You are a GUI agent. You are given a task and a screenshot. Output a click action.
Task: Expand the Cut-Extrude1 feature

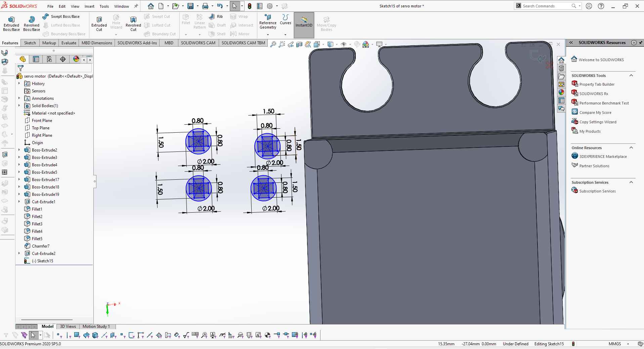pyautogui.click(x=19, y=202)
